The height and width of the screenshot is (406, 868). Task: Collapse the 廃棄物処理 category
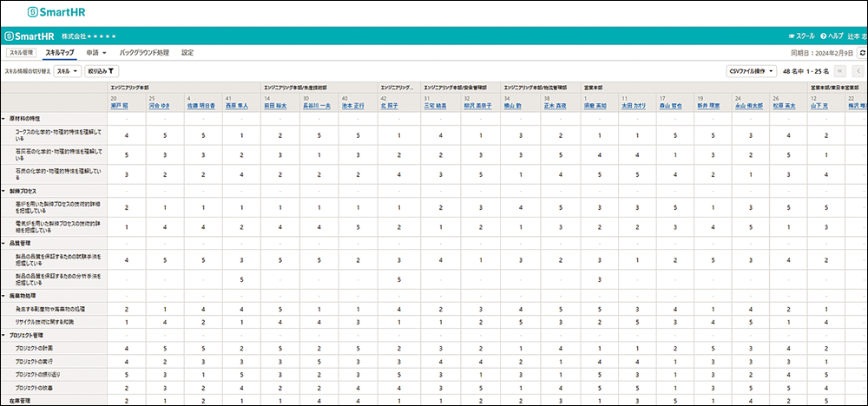[4, 295]
